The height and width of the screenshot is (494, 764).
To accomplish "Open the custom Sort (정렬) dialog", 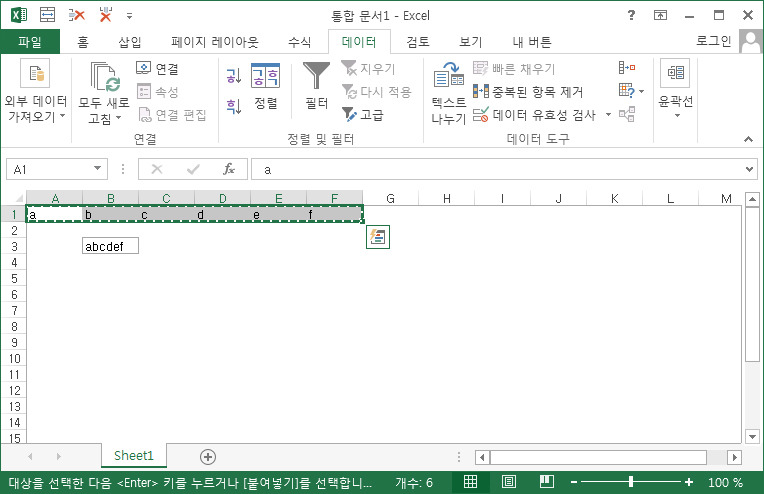I will (266, 87).
